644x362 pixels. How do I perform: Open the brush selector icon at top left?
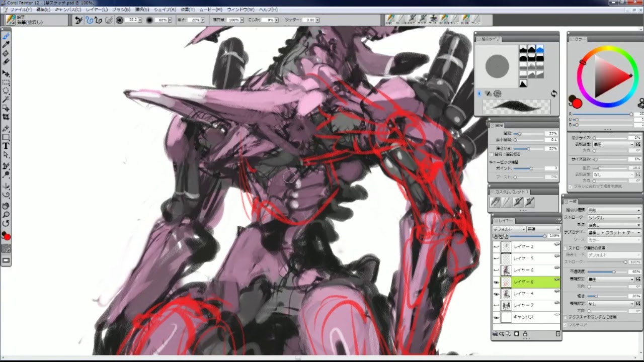(x=10, y=20)
